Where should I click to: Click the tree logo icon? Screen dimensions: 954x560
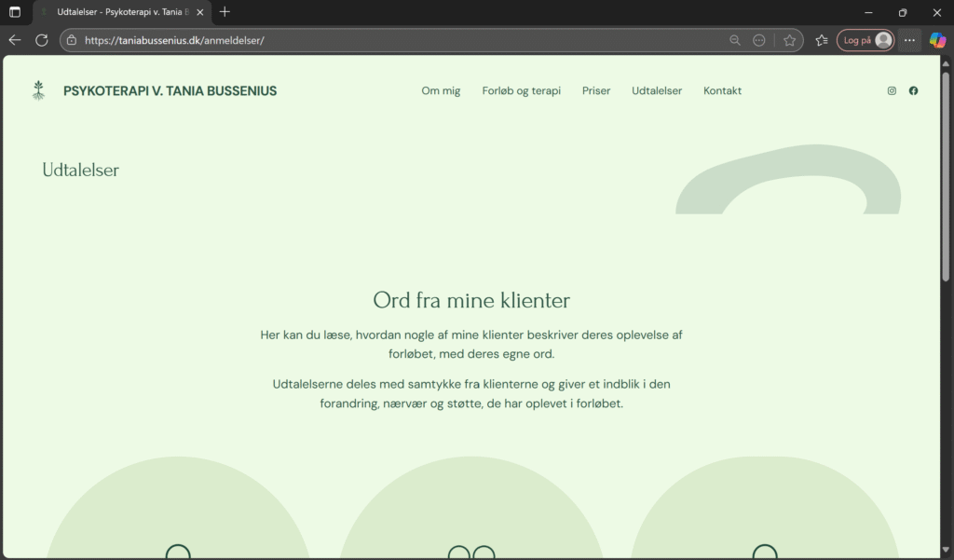click(x=38, y=90)
